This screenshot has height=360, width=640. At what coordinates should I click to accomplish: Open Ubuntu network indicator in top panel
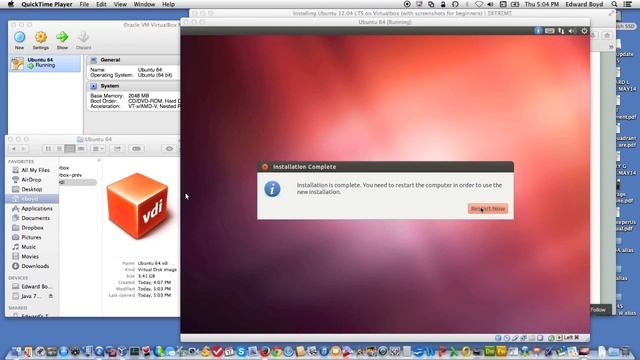click(x=561, y=31)
